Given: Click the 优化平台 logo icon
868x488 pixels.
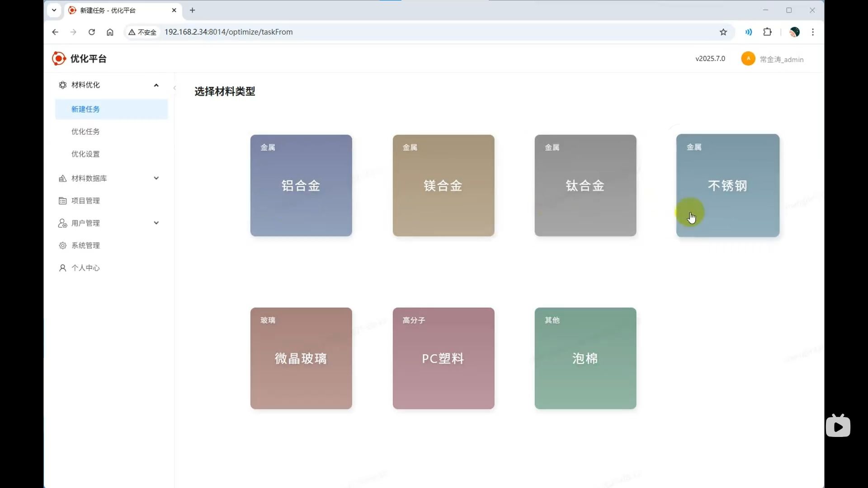Looking at the screenshot, I should point(59,58).
